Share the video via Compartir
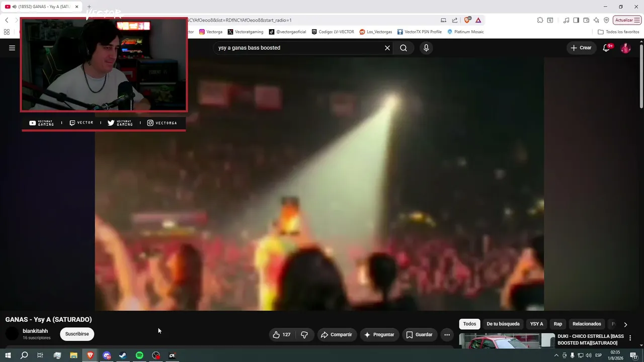The height and width of the screenshot is (362, 644). tap(337, 334)
